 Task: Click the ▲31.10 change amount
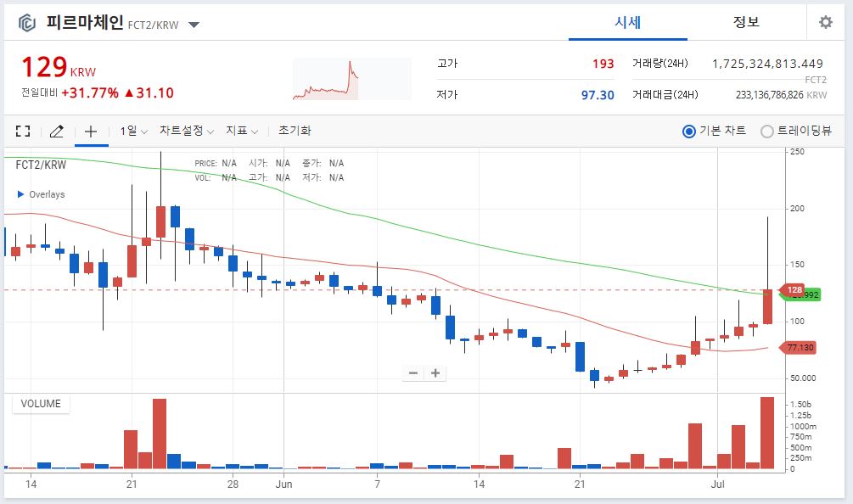point(149,93)
